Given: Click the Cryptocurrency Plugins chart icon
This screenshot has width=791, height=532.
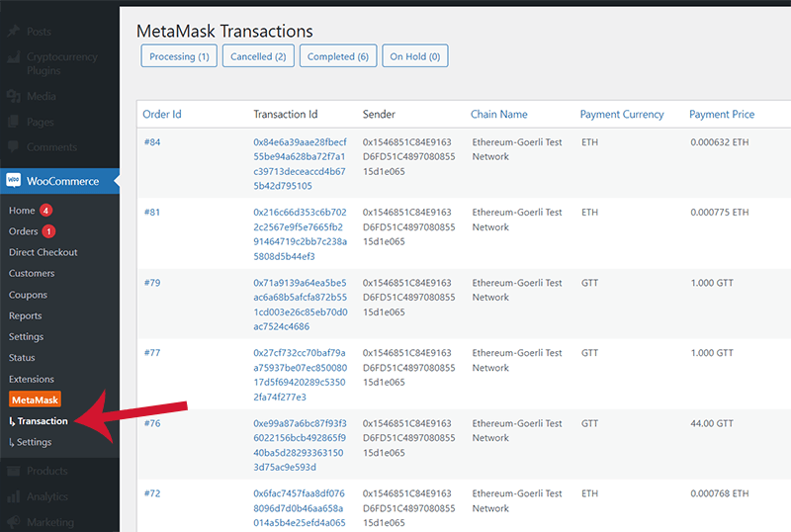Looking at the screenshot, I should [14, 57].
